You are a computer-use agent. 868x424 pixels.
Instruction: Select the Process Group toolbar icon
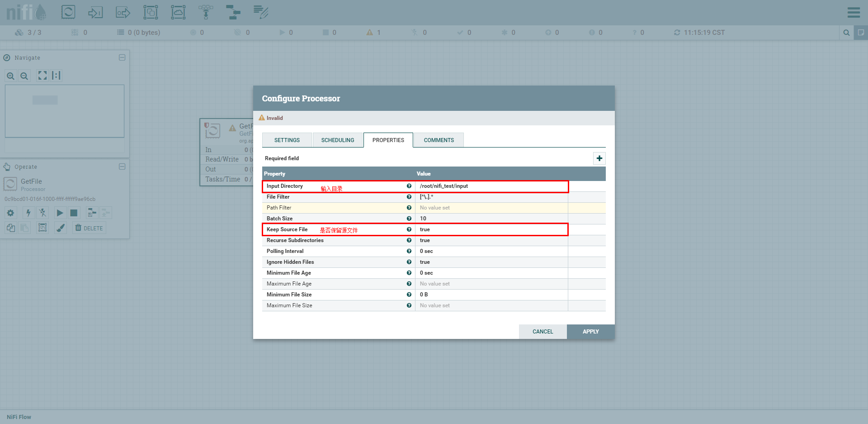pos(151,12)
